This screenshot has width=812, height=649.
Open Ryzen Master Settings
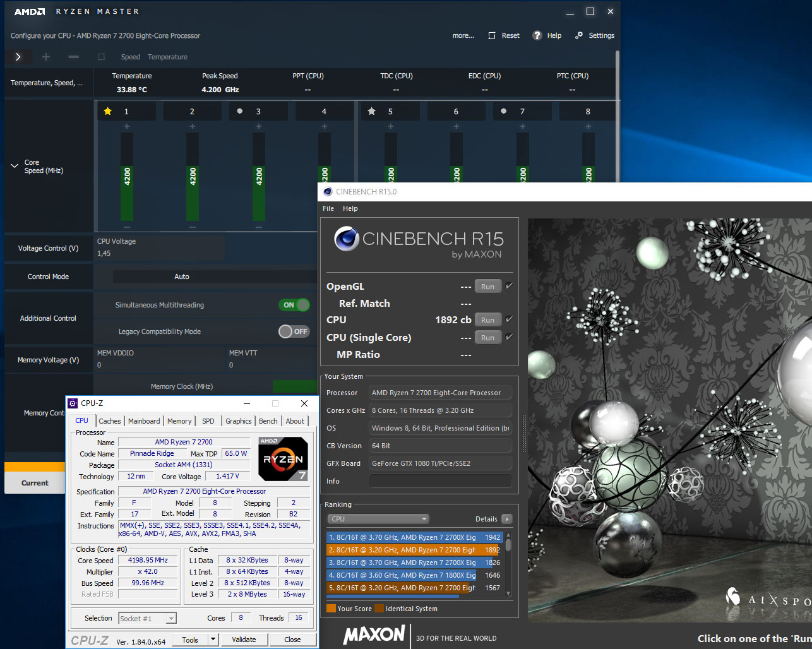click(x=594, y=35)
